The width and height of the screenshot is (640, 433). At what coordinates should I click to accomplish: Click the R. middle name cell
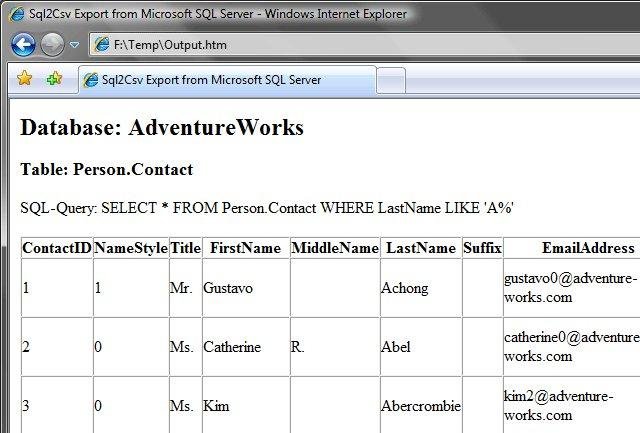[335, 347]
